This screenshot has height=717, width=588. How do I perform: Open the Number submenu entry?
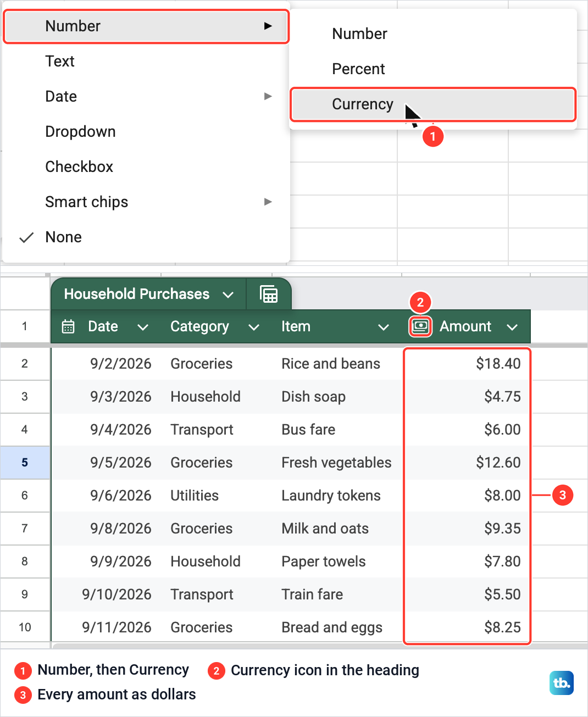tap(146, 26)
